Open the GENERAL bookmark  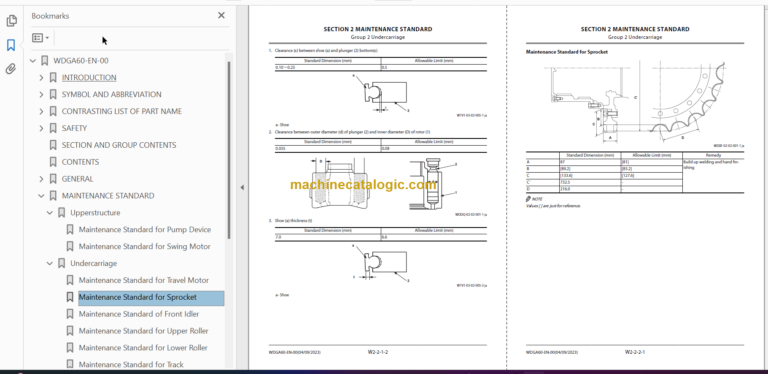(x=77, y=179)
